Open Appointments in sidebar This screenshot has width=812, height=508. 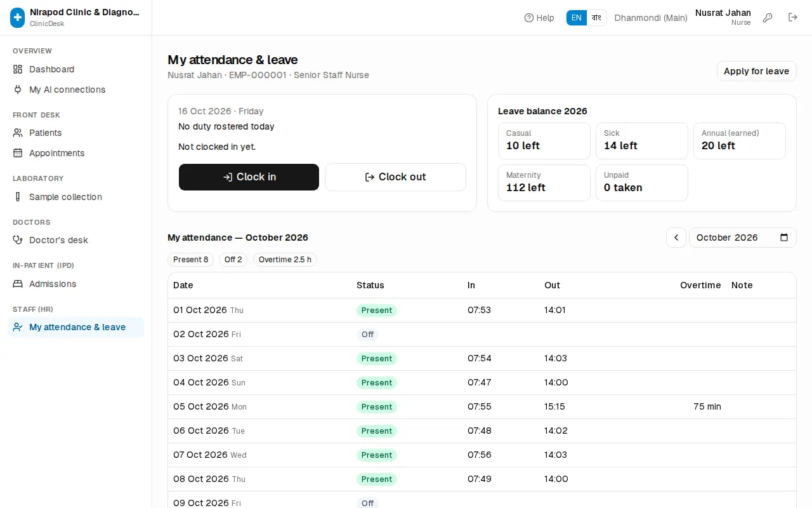(76, 153)
